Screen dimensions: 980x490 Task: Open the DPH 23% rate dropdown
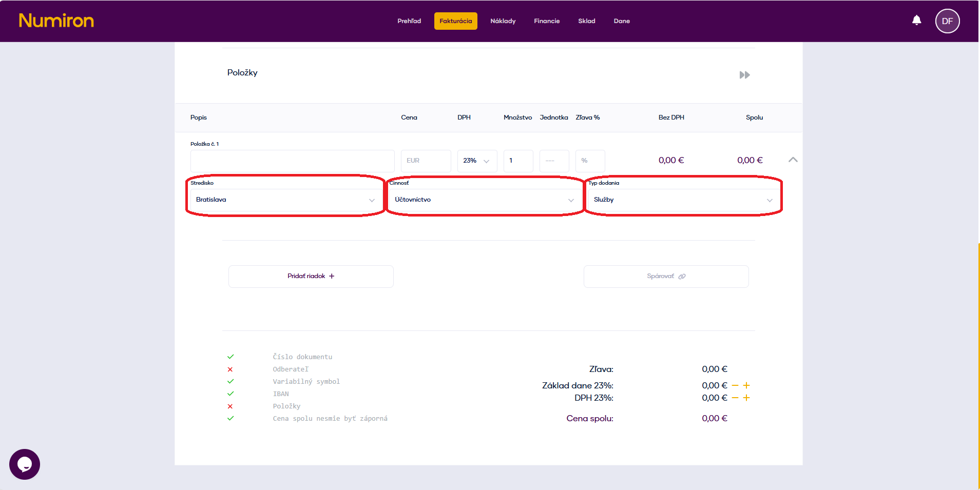click(476, 161)
